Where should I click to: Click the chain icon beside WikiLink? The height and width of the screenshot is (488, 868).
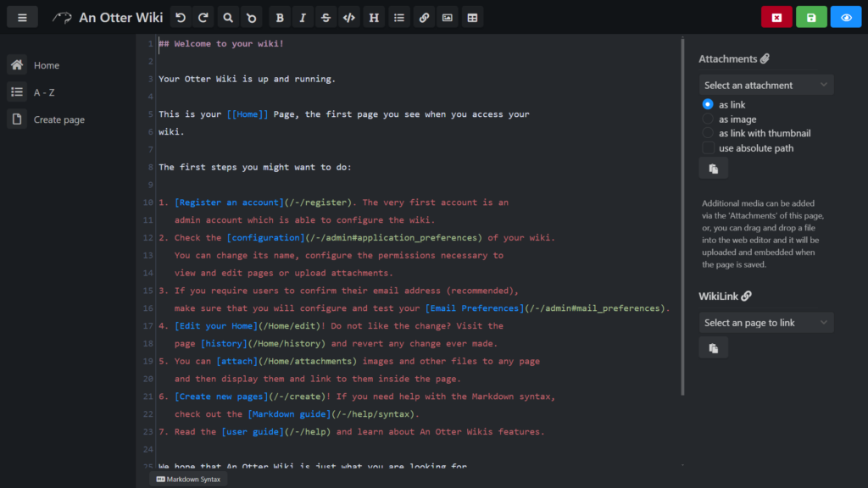746,296
